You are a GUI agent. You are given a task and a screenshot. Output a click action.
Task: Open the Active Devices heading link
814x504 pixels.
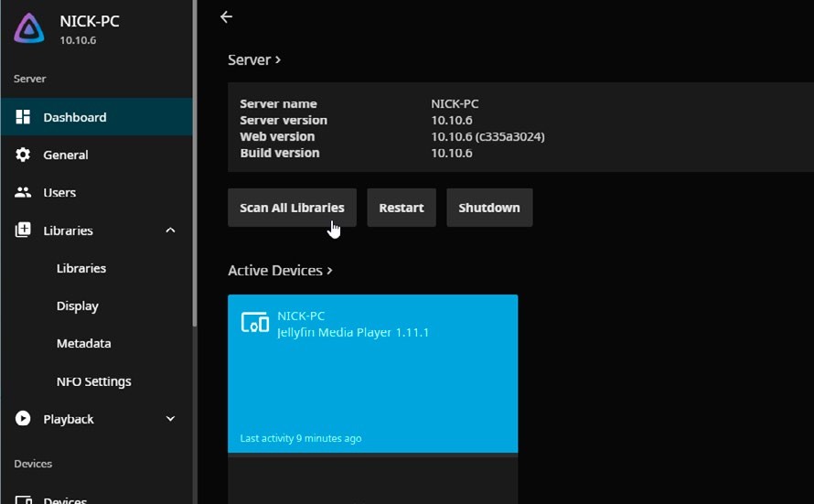[x=281, y=271]
